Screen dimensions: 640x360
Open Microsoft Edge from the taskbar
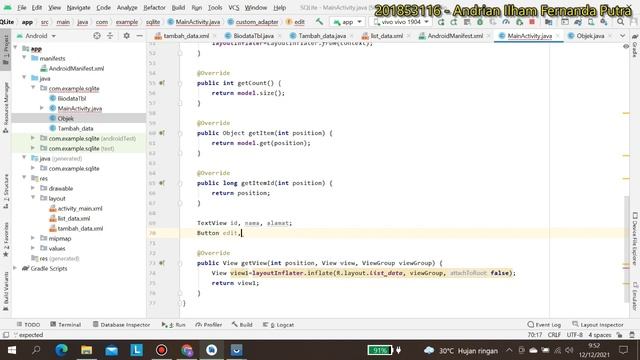pyautogui.click(x=61, y=350)
